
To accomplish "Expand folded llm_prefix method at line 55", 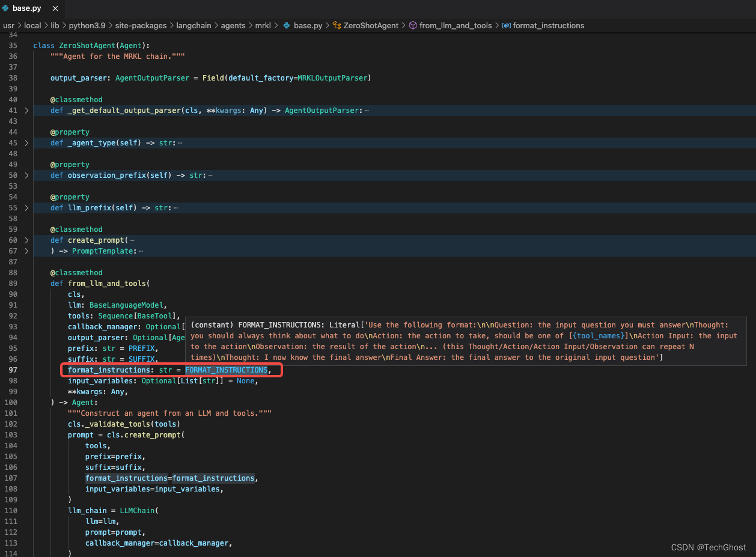I will [26, 208].
